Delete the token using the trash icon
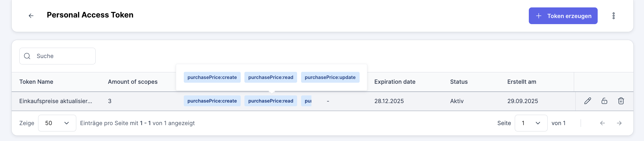The image size is (644, 141). point(621,101)
